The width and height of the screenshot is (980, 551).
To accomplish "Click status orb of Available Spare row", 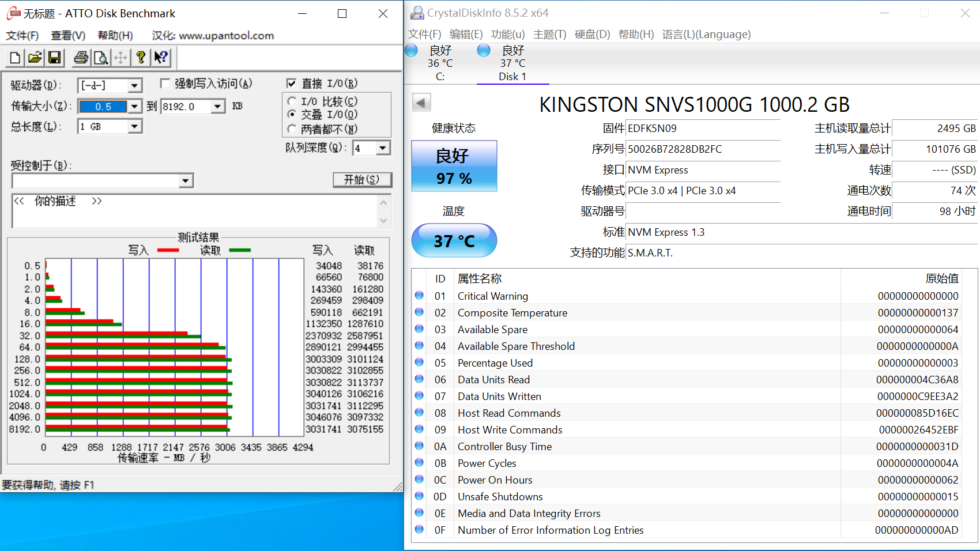I will pos(419,329).
